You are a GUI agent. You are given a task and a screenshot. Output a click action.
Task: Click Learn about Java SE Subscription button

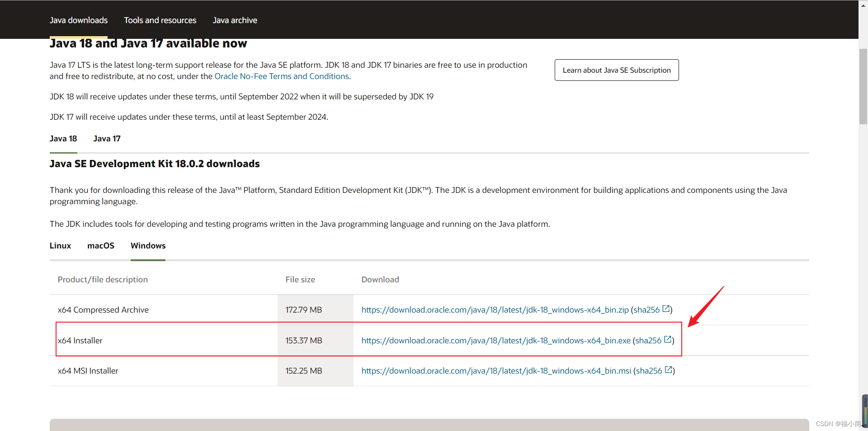tap(617, 70)
